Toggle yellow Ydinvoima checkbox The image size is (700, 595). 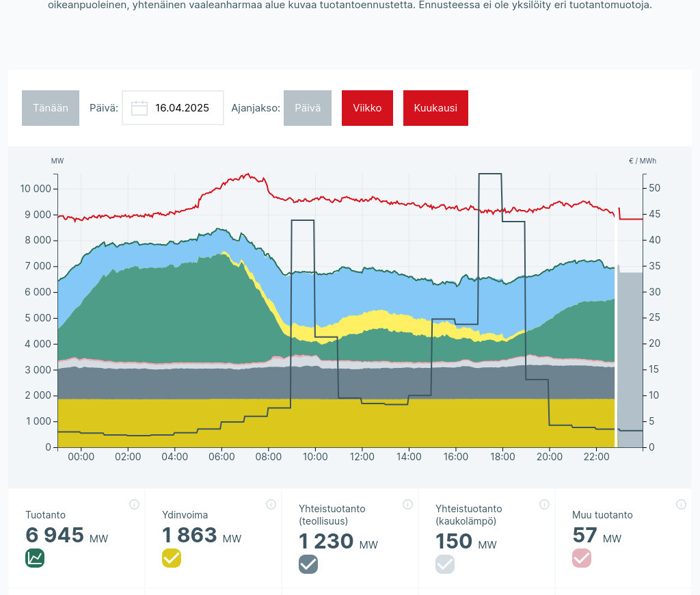pyautogui.click(x=172, y=558)
